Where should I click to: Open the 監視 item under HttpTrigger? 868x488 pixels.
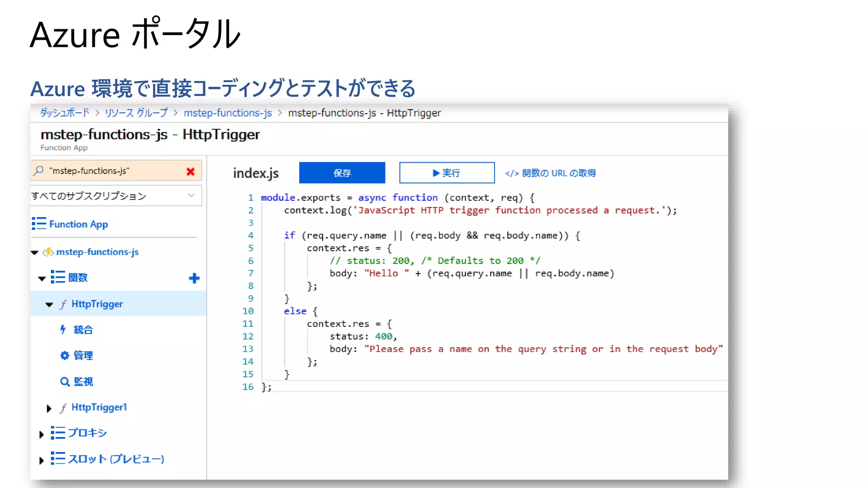[x=83, y=382]
